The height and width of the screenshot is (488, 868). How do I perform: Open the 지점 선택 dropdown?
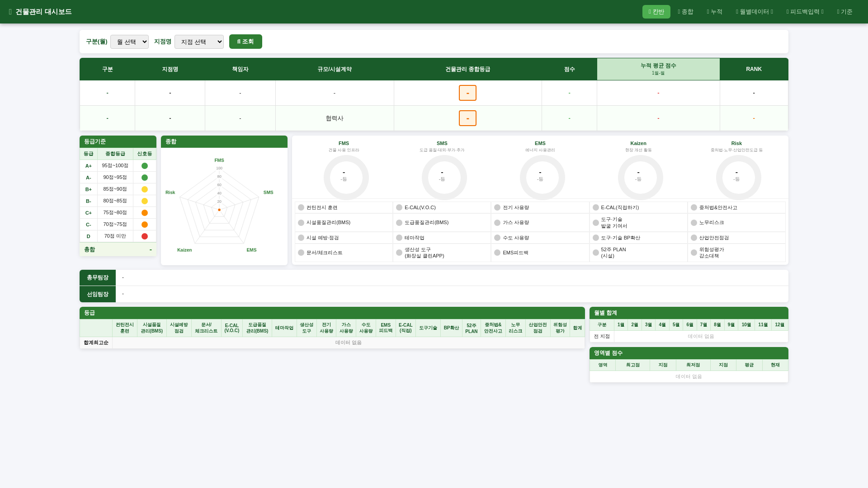[x=199, y=42]
